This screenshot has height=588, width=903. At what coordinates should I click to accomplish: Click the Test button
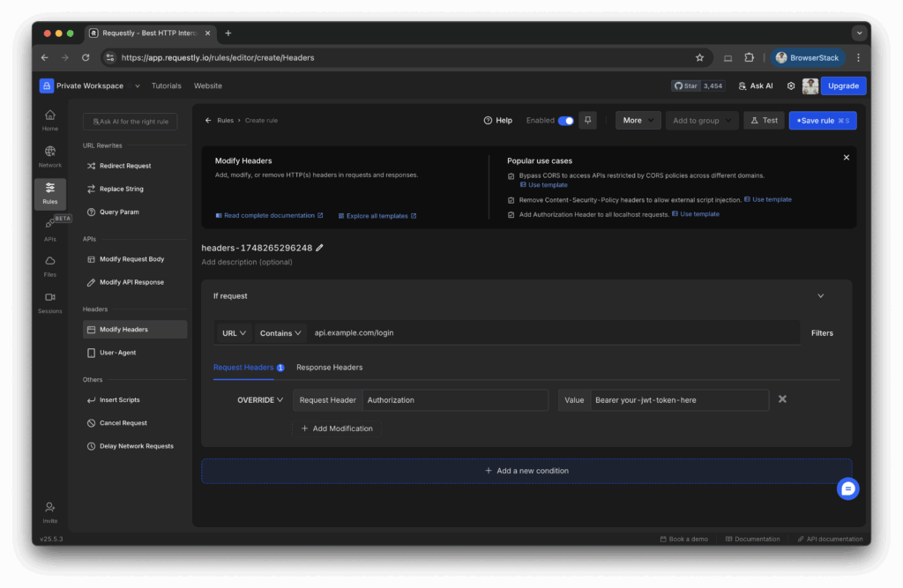point(764,121)
